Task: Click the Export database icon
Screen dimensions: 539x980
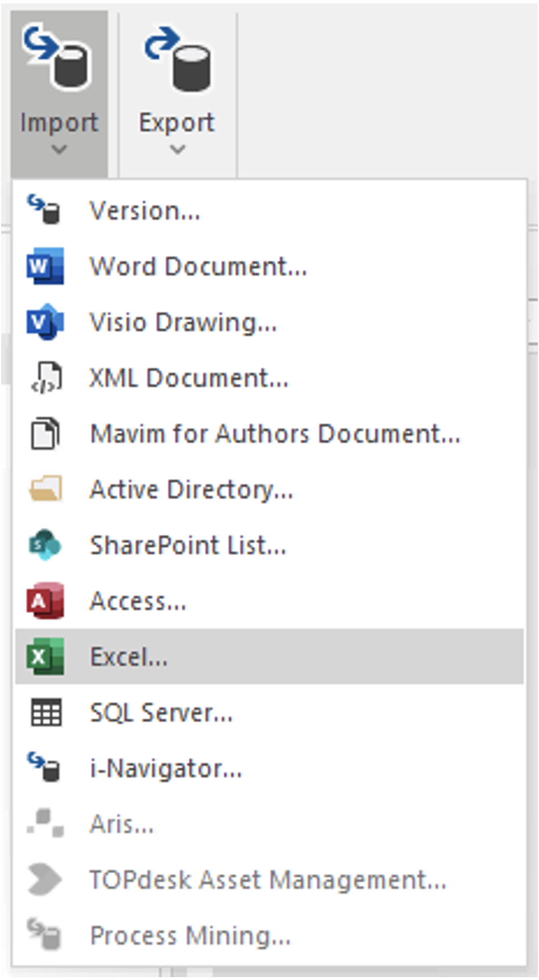Action: tap(177, 58)
